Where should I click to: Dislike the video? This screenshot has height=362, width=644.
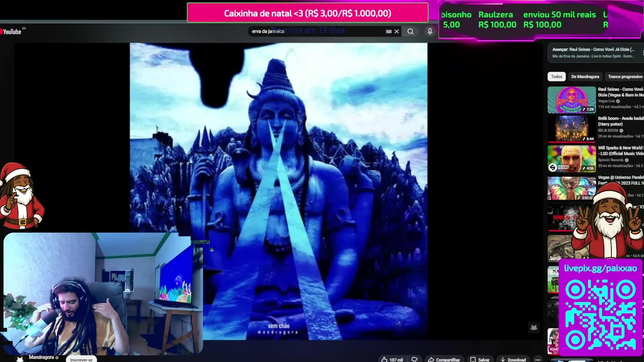pyautogui.click(x=415, y=359)
